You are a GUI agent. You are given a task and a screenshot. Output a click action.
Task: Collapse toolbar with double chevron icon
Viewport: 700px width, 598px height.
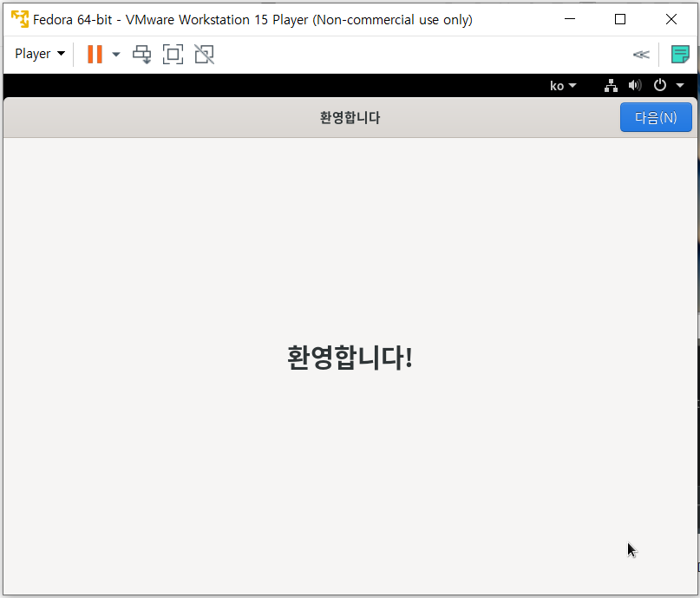[641, 55]
